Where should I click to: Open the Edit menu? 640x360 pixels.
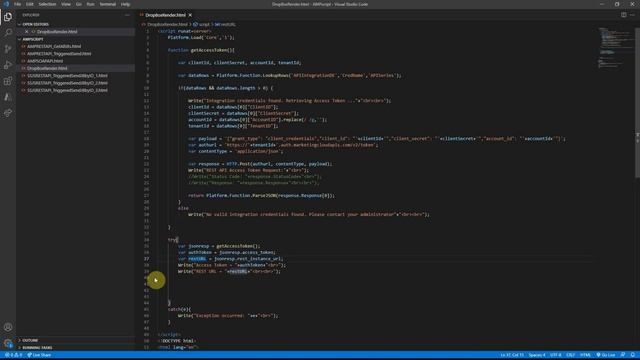click(x=30, y=4)
